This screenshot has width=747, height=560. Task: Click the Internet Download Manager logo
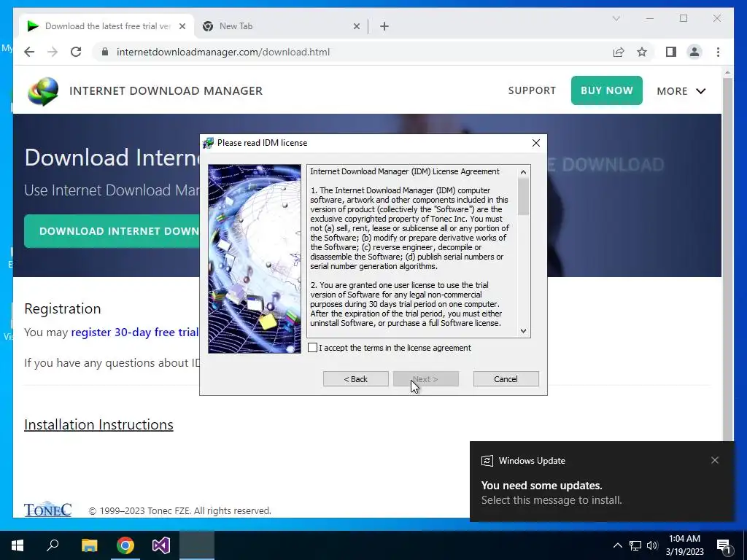(43, 91)
